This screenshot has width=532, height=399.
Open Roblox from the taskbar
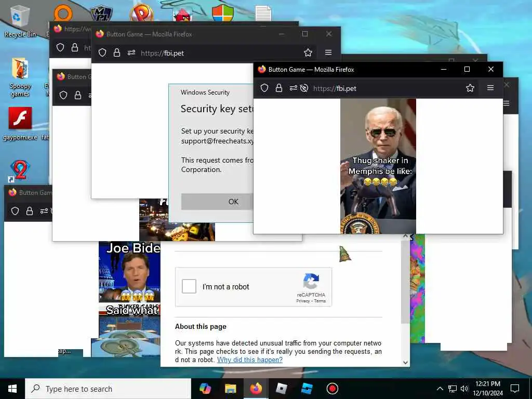[x=281, y=389]
